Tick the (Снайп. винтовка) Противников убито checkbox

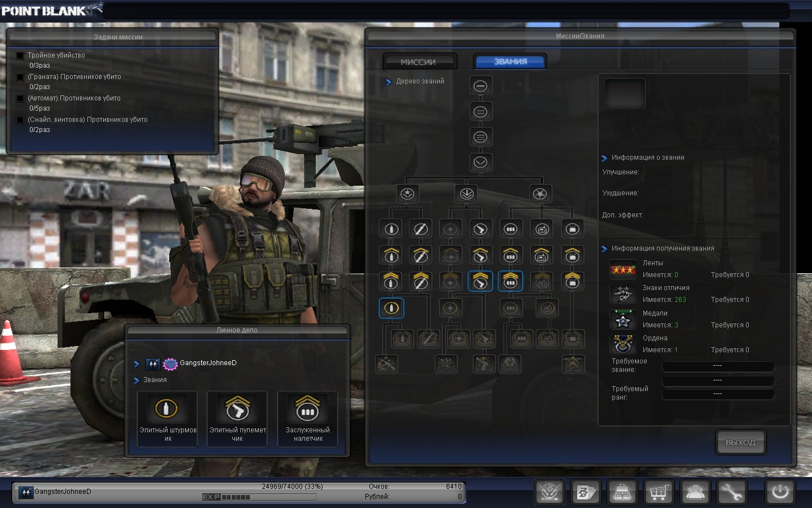coord(20,120)
